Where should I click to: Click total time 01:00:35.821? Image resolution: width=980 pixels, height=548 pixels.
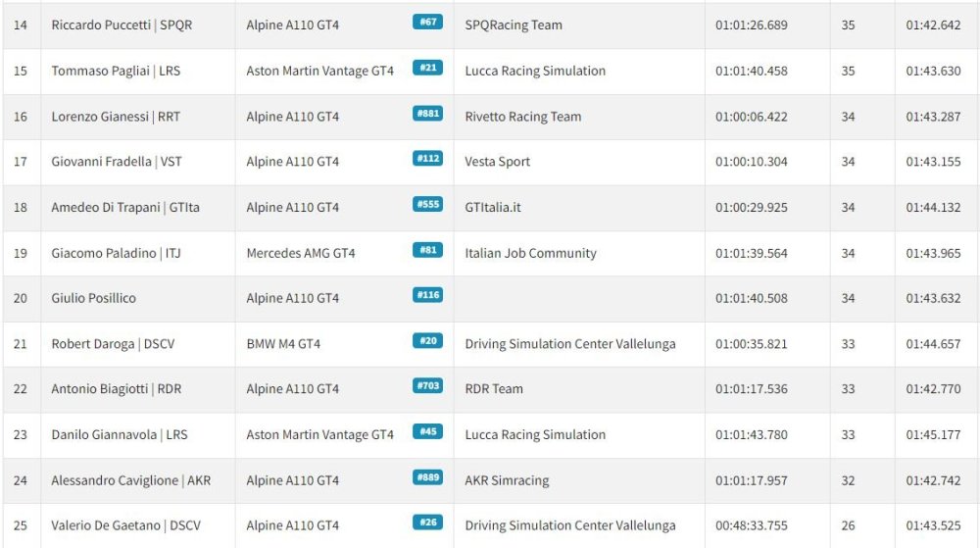(x=752, y=344)
